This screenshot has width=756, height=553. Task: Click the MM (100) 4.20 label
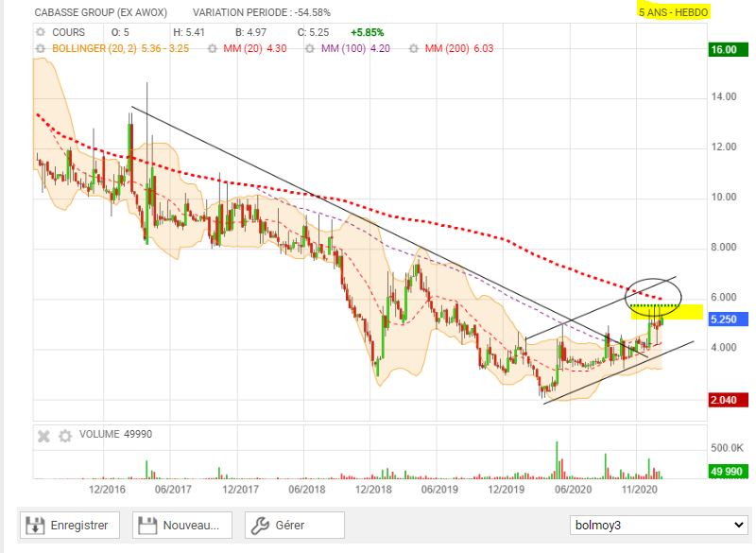pos(356,49)
